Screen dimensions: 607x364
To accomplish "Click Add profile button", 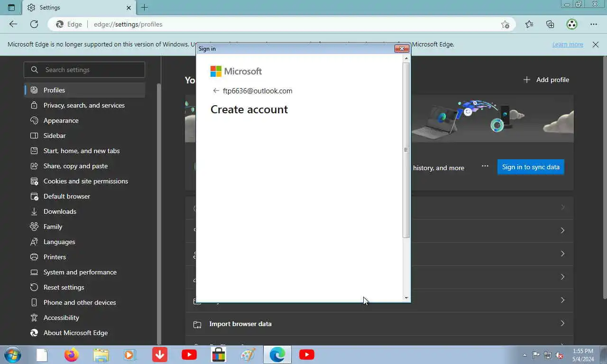I will (x=546, y=80).
